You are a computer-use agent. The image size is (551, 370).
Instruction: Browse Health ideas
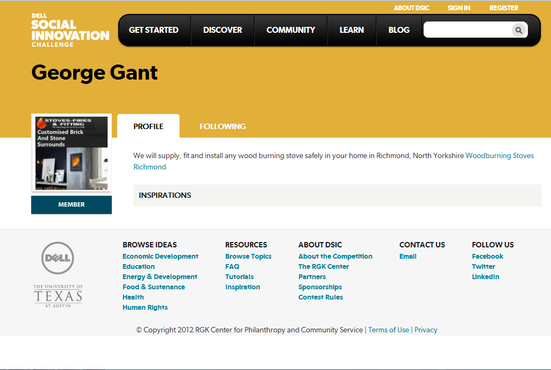pos(133,297)
